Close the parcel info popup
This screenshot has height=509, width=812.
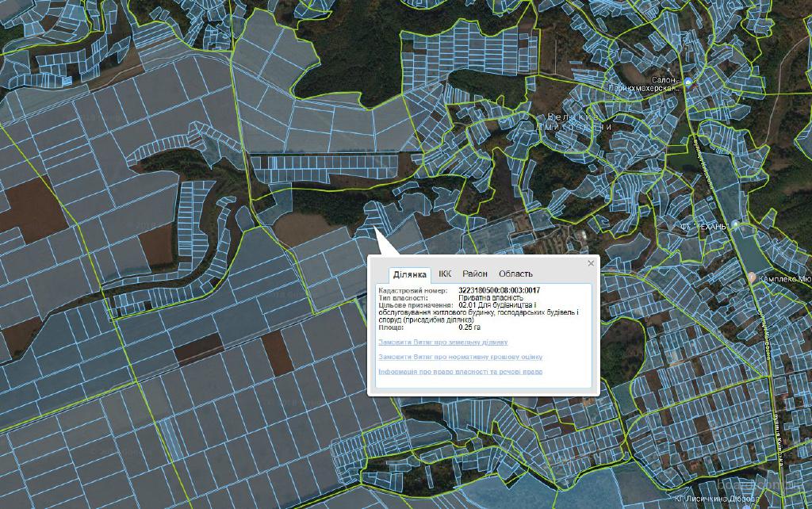(x=591, y=263)
